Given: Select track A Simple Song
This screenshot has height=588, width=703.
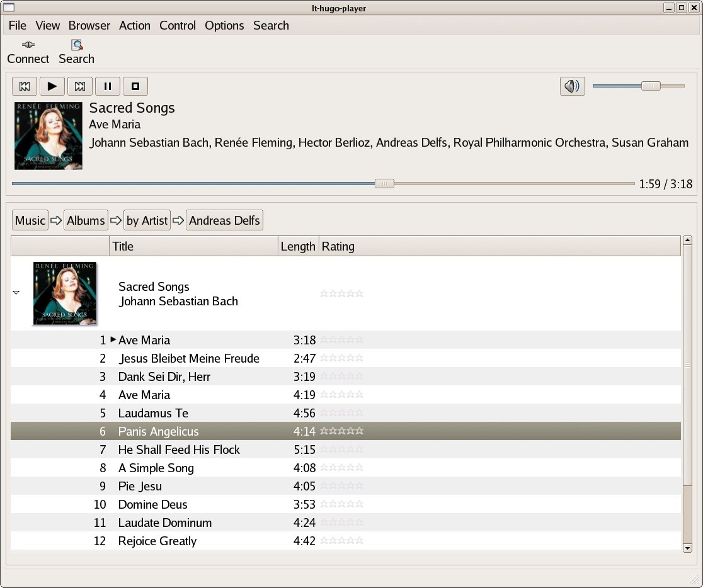Looking at the screenshot, I should point(346,468).
